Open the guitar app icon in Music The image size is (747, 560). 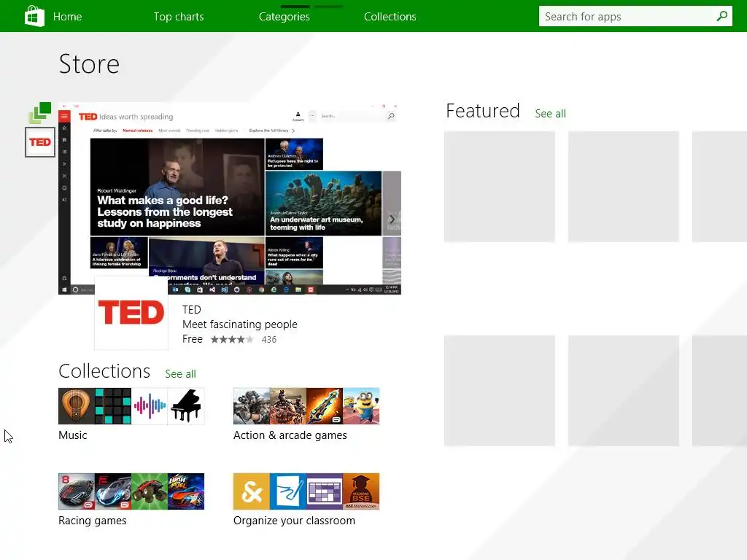(x=77, y=406)
